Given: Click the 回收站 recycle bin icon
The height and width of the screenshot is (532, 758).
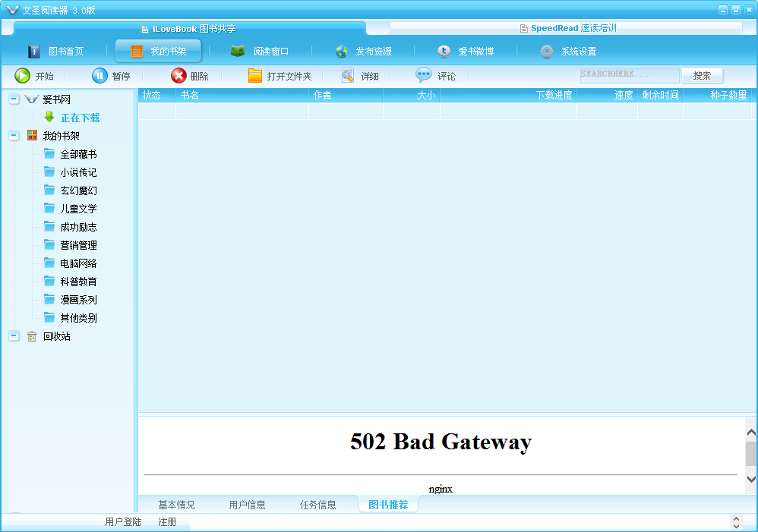Looking at the screenshot, I should pyautogui.click(x=32, y=336).
